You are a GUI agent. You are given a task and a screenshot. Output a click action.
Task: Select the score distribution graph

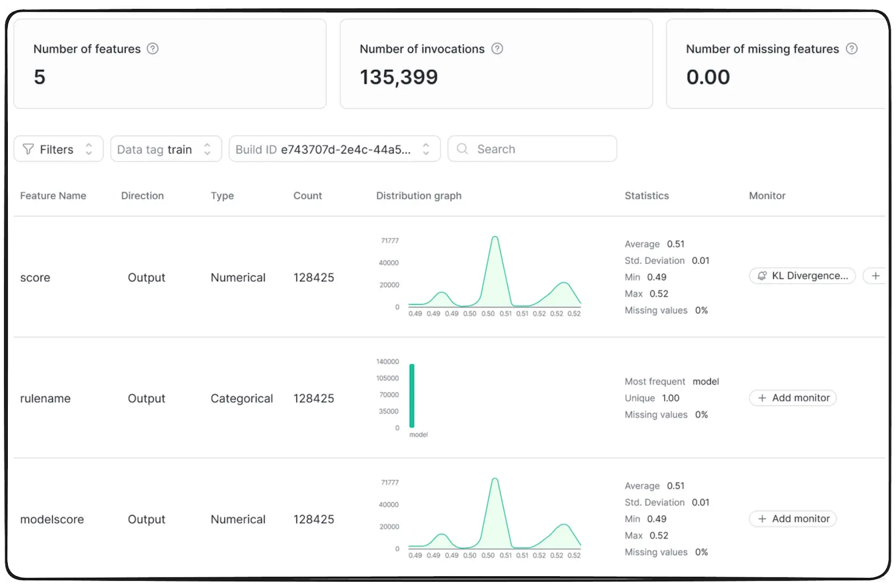pyautogui.click(x=494, y=274)
